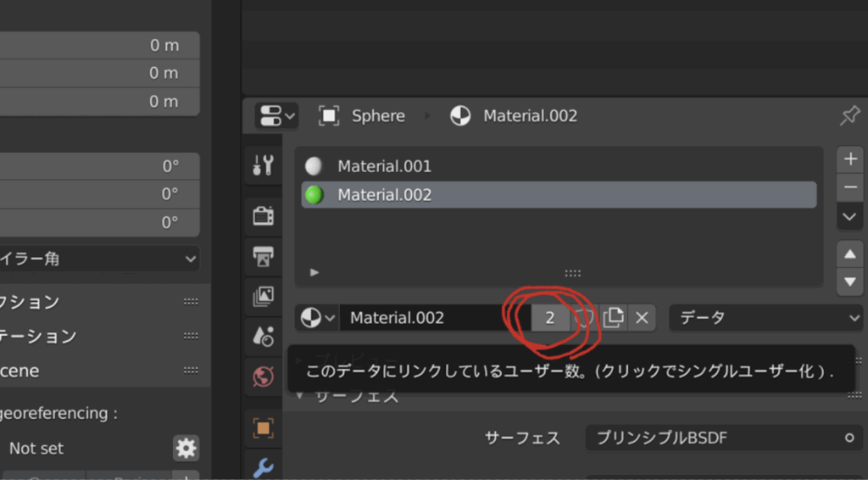Open the データ link dropdown
The width and height of the screenshot is (868, 480).
768,318
